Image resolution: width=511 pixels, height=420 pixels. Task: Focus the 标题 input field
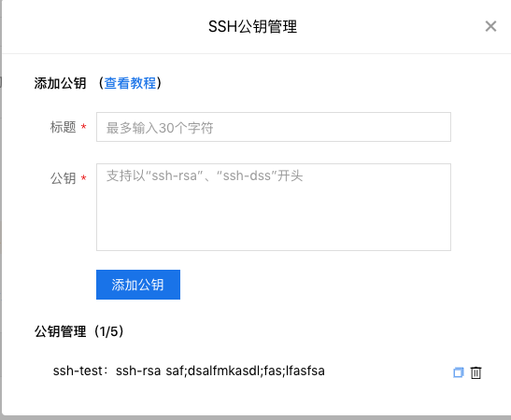click(274, 127)
